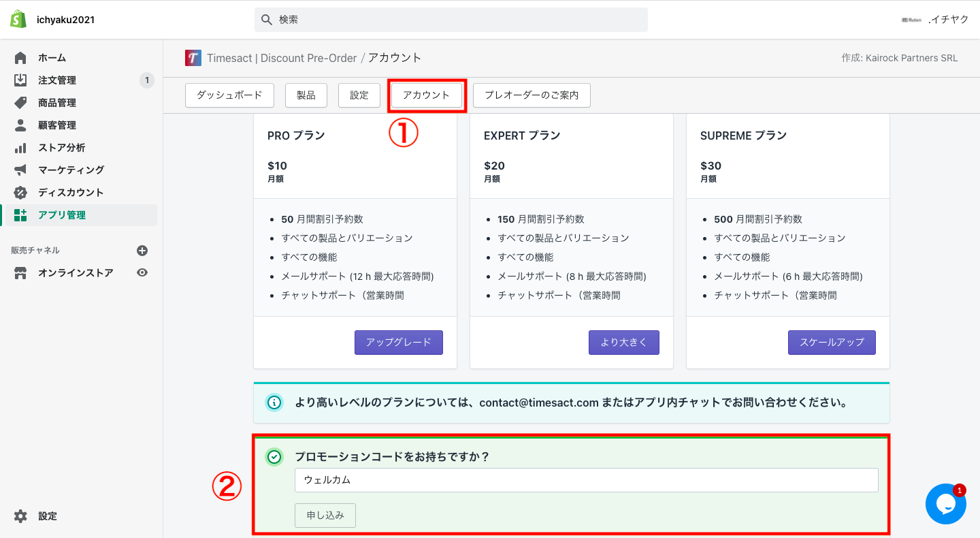
Task: Click the 申し込み promo button
Action: tap(325, 516)
